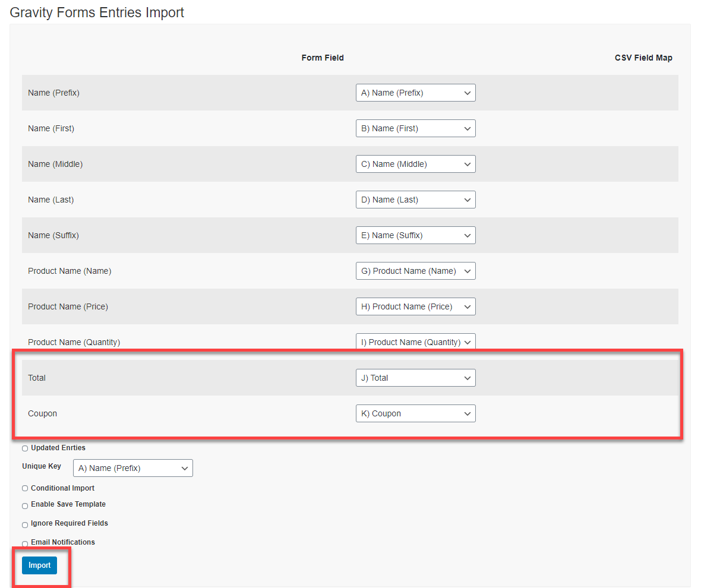Image resolution: width=701 pixels, height=588 pixels.
Task: Expand the Product Name (Quantity) dropdown
Action: pyautogui.click(x=415, y=342)
